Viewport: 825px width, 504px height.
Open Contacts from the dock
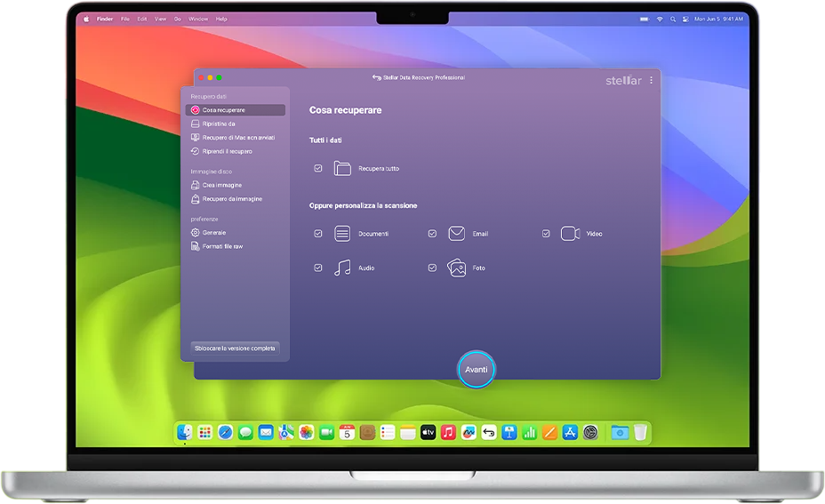tap(367, 433)
